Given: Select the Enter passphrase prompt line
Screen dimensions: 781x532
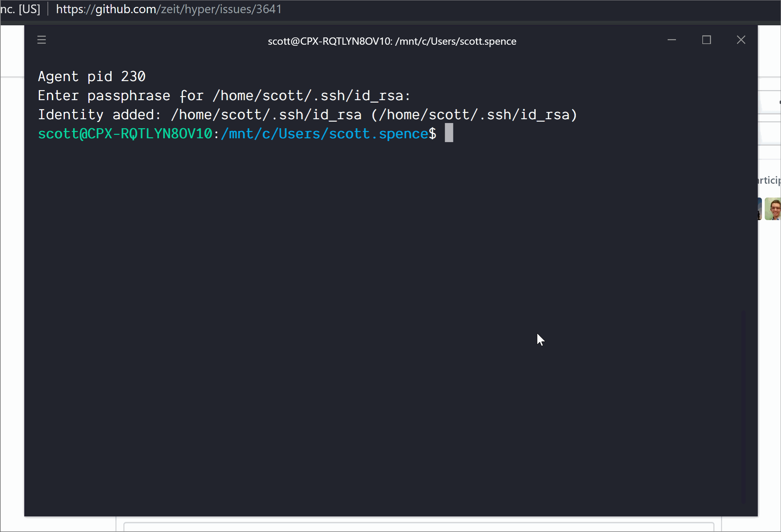Looking at the screenshot, I should 224,95.
